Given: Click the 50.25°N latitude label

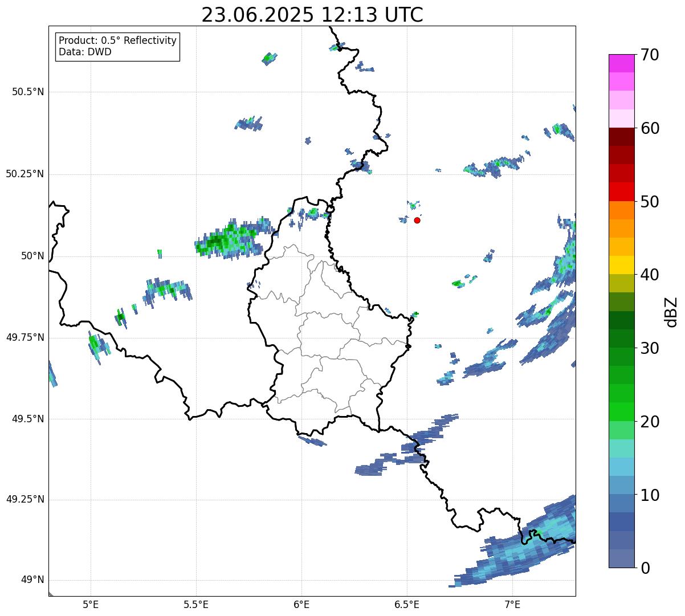Looking at the screenshot, I should [x=25, y=174].
